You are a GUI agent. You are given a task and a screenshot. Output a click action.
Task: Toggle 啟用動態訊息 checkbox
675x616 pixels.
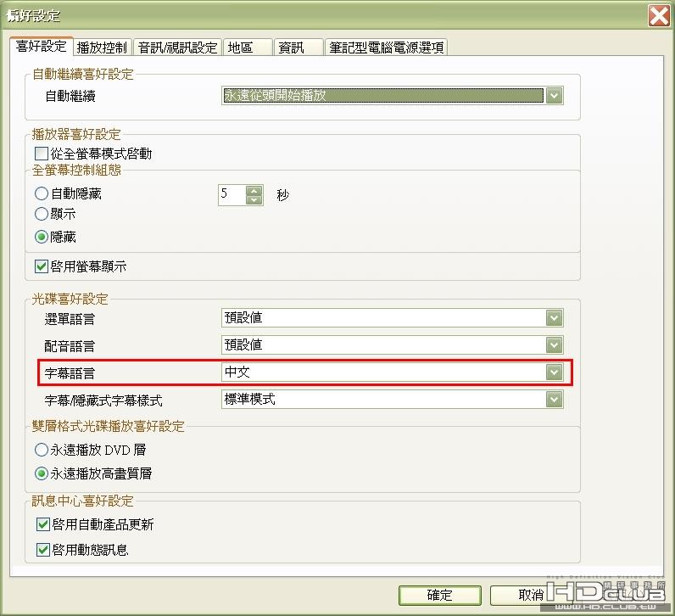click(43, 550)
